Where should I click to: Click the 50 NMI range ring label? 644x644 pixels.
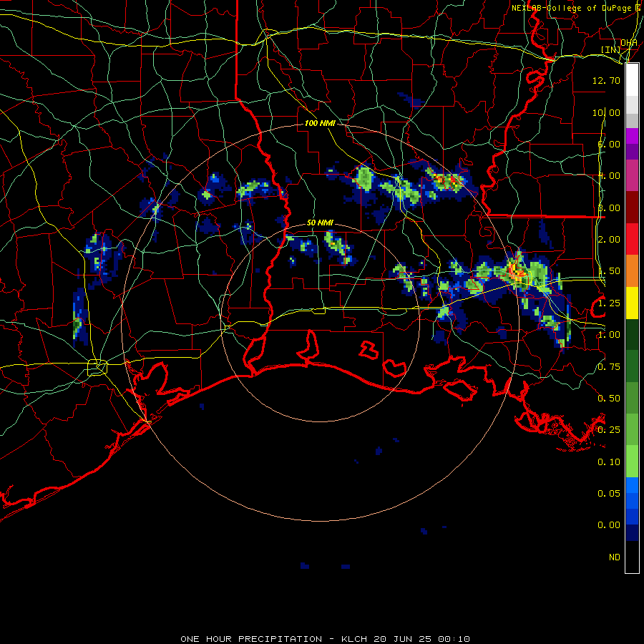click(320, 223)
